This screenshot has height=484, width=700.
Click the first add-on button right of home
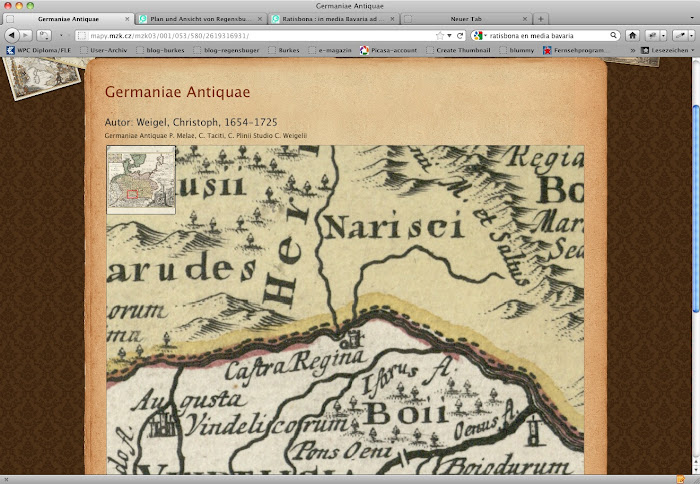tap(652, 35)
